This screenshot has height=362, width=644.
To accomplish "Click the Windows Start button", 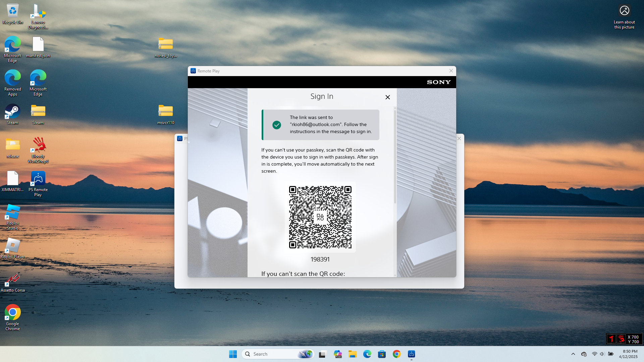I will (233, 354).
